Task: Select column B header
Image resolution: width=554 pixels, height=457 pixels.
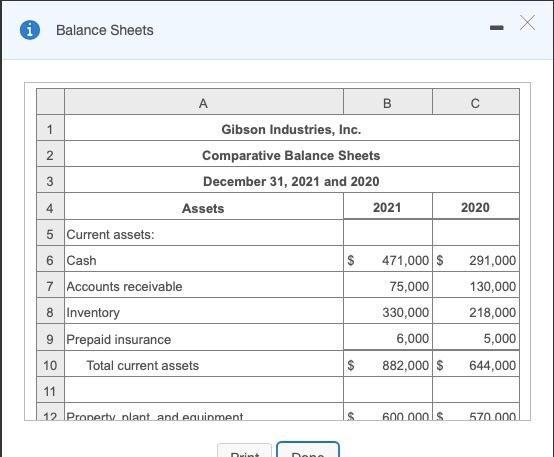Action: pos(388,103)
